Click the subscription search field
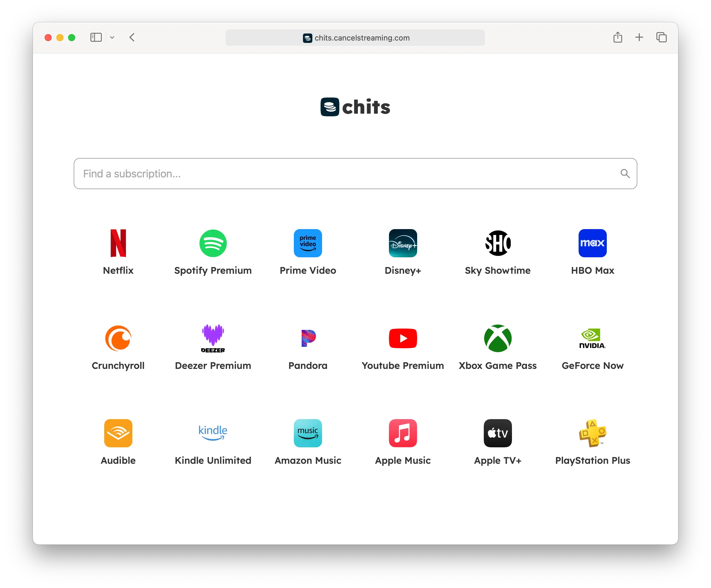The image size is (711, 588). point(355,173)
